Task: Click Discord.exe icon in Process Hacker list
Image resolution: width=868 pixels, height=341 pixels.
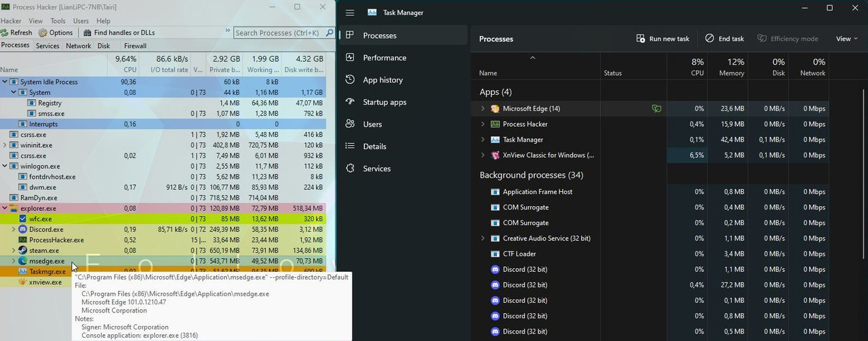Action: click(x=23, y=230)
